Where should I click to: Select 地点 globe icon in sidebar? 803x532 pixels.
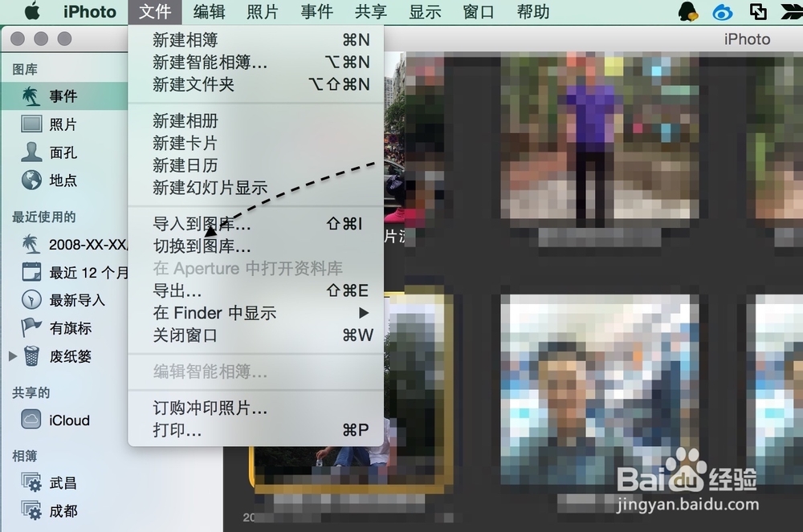point(31,180)
